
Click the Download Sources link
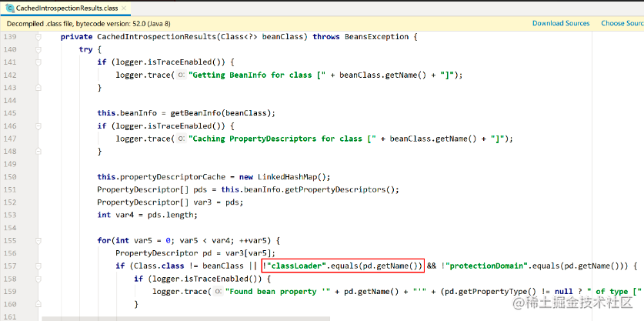561,23
